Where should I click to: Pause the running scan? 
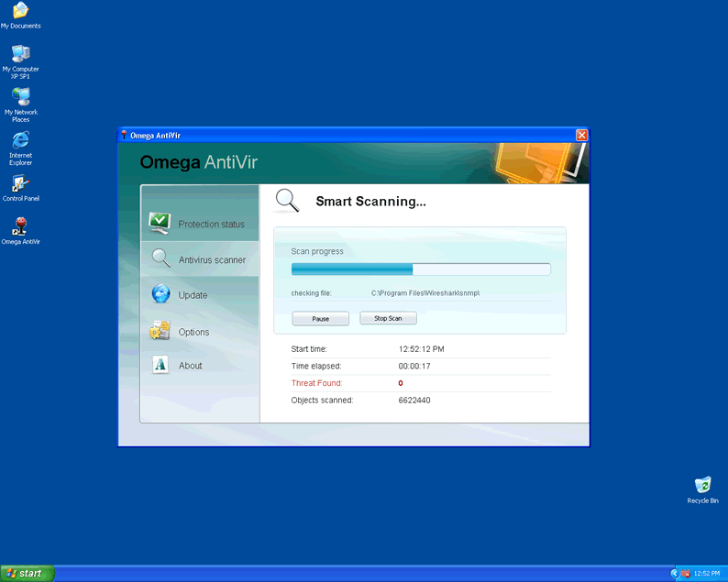(x=320, y=319)
